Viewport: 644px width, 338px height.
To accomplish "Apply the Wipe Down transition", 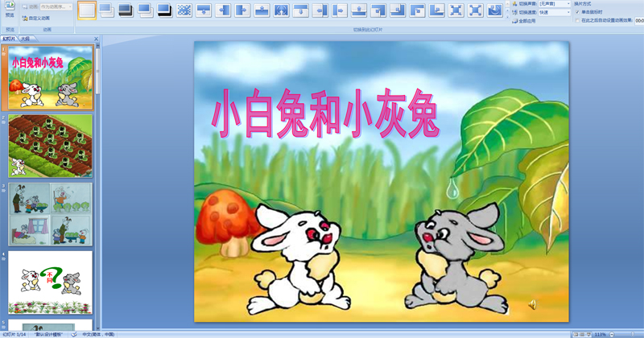I will [x=204, y=10].
